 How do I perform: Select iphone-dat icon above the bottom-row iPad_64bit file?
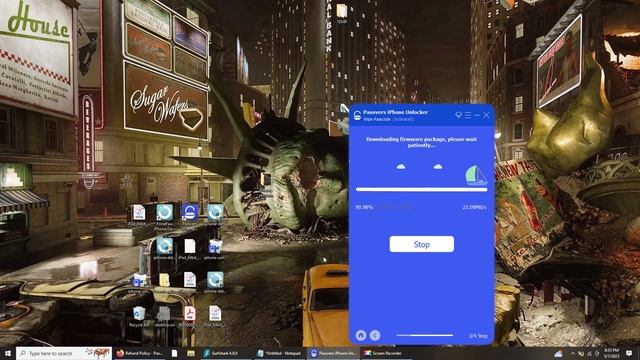[x=215, y=283]
